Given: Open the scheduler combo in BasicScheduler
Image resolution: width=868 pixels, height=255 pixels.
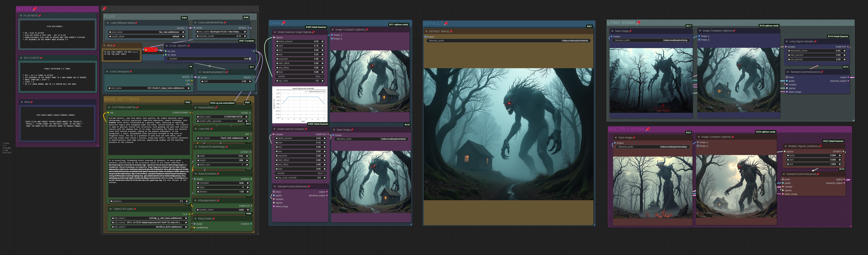Looking at the screenshot, I should [x=223, y=183].
